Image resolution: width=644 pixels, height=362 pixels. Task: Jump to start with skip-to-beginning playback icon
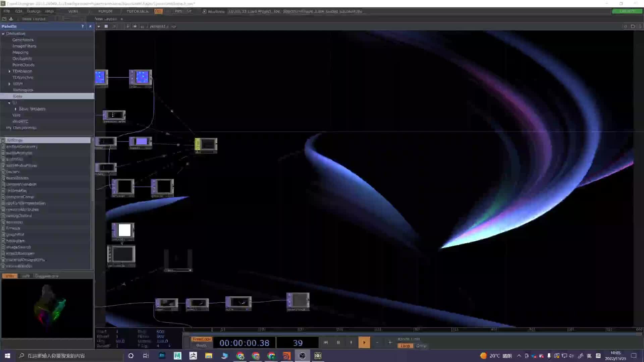325,343
